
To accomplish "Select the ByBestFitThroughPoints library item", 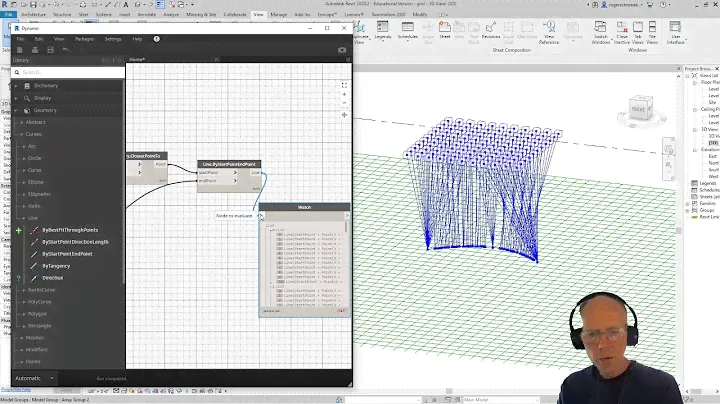I will click(70, 230).
